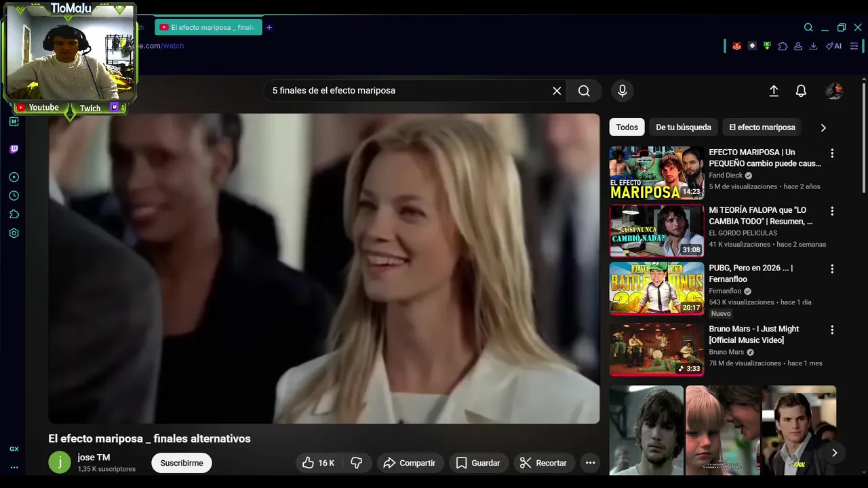Screen dimensions: 868x488
Task: Open the YouTube account avatar menu
Action: 834,91
